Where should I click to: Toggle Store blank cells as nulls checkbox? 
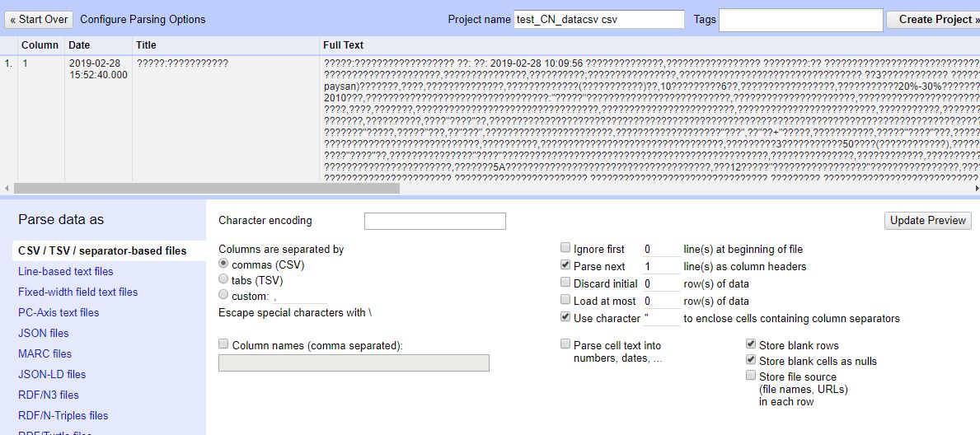tap(751, 360)
